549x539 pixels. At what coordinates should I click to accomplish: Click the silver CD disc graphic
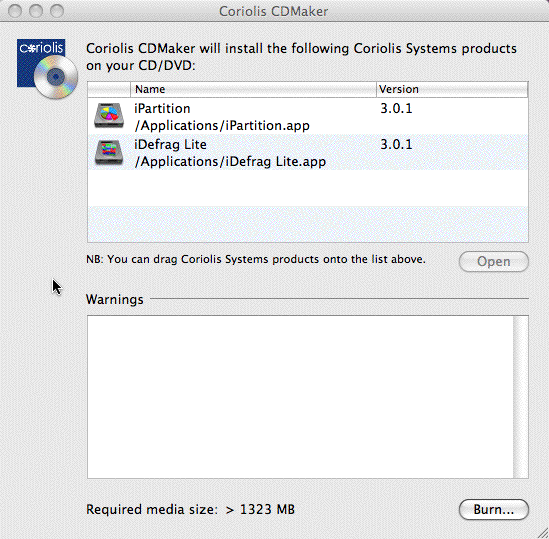tap(56, 77)
